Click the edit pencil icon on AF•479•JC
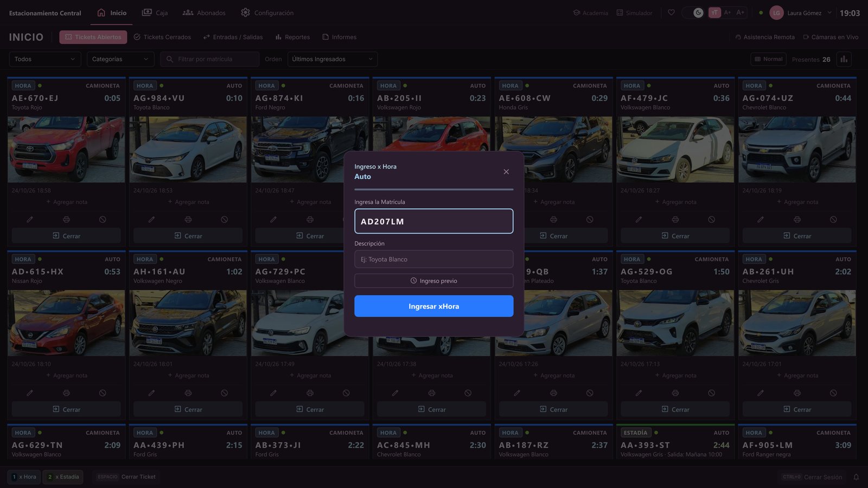Viewport: 868px width, 488px height. (x=639, y=220)
